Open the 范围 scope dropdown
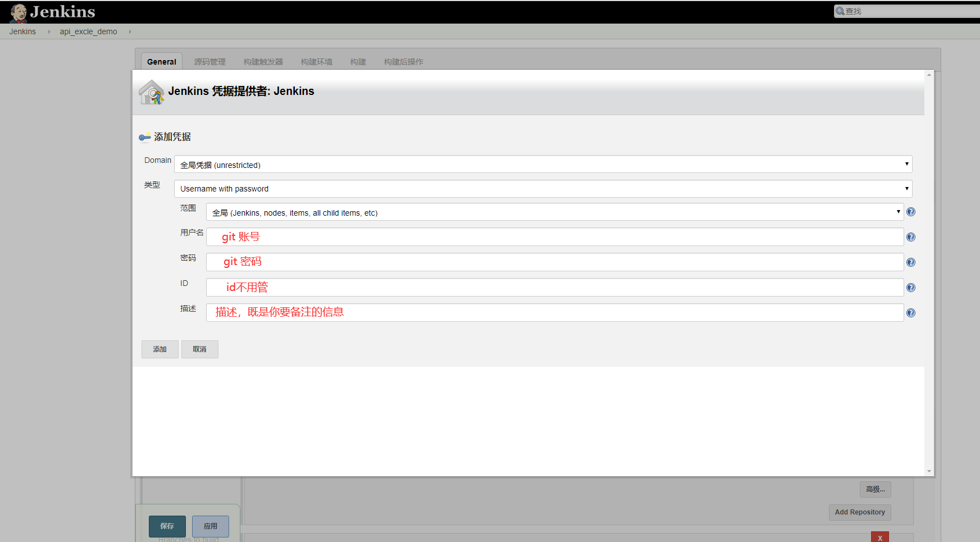The width and height of the screenshot is (980, 542). point(555,212)
